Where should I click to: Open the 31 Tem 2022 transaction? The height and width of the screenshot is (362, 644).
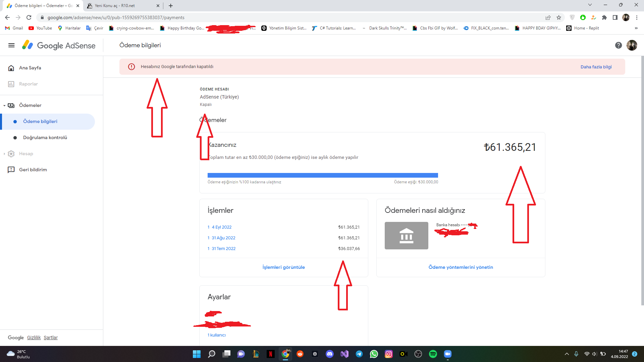[x=221, y=249]
